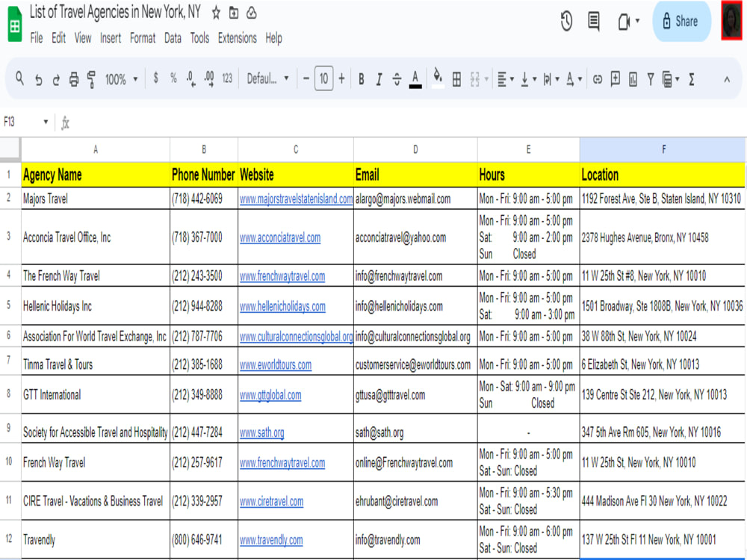Activate the paint format tool
The image size is (747, 560).
tap(91, 80)
